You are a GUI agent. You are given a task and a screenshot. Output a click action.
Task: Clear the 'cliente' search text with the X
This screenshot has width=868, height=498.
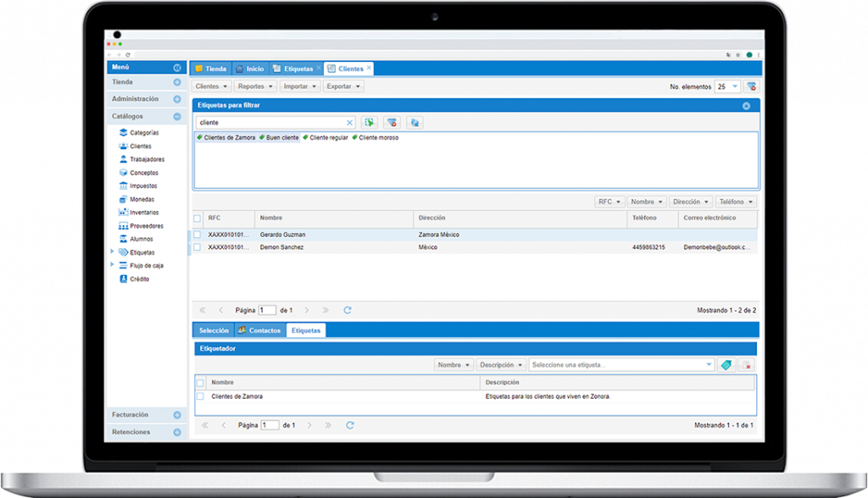click(349, 123)
